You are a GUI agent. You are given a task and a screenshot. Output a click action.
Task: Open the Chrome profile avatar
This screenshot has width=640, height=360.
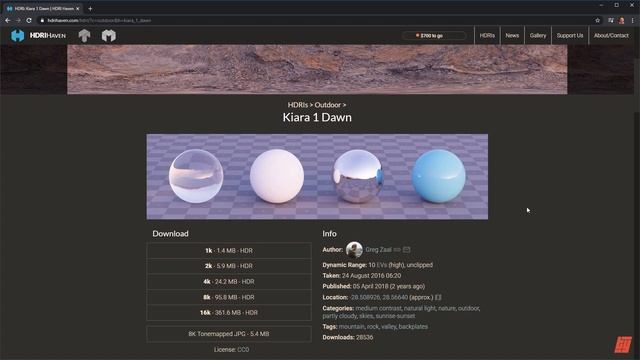click(622, 20)
